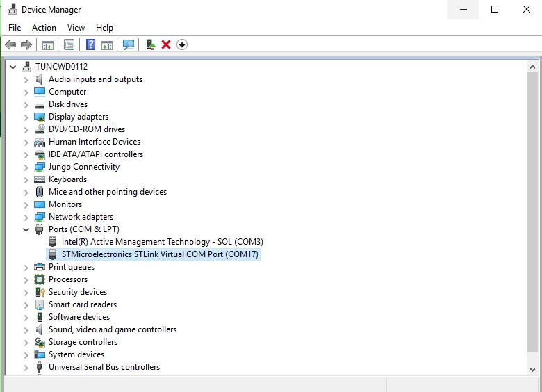Expand the Network adapters chevron
This screenshot has width=542, height=392.
(26, 217)
